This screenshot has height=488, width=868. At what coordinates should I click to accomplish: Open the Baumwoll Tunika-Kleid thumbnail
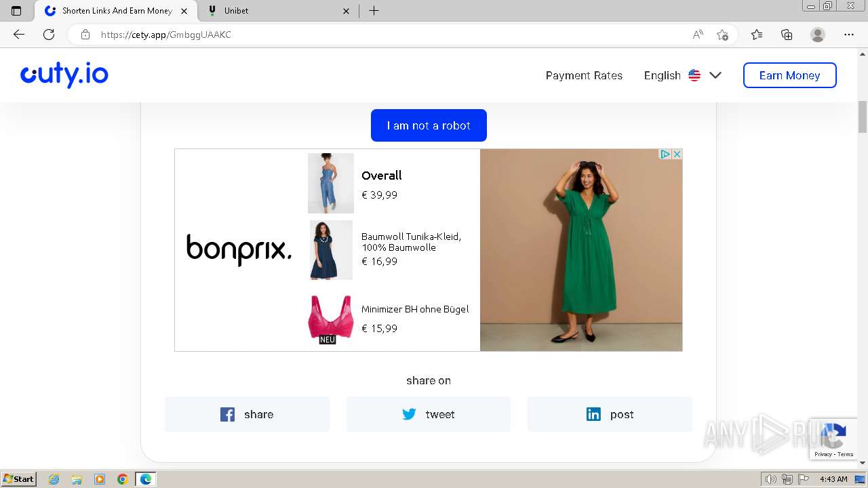pos(331,250)
